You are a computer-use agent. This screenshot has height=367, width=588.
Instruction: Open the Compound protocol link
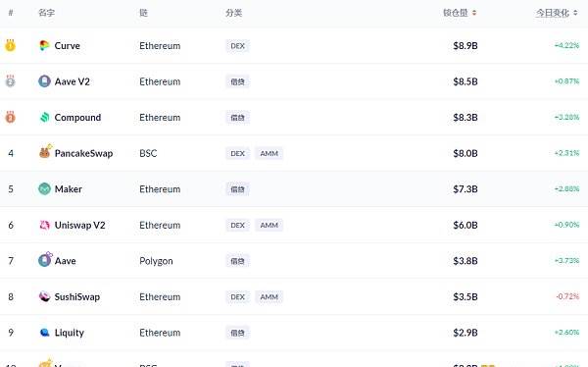(77, 118)
